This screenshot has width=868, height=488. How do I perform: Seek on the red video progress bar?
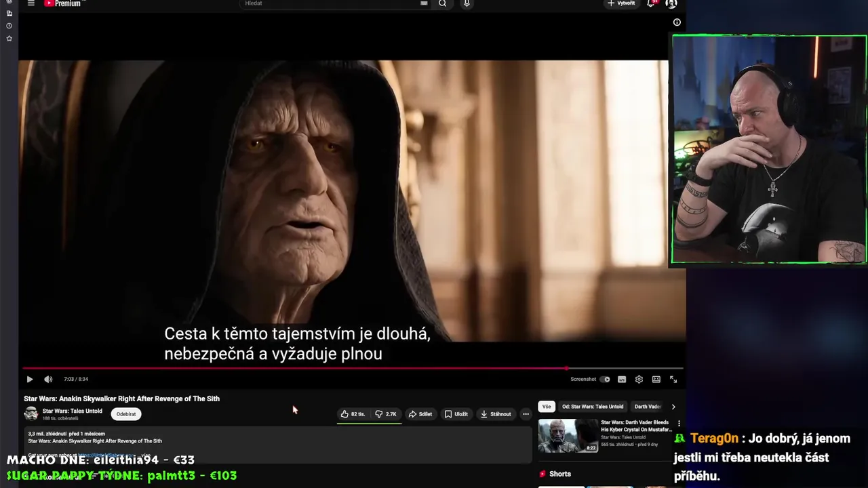[x=353, y=369]
